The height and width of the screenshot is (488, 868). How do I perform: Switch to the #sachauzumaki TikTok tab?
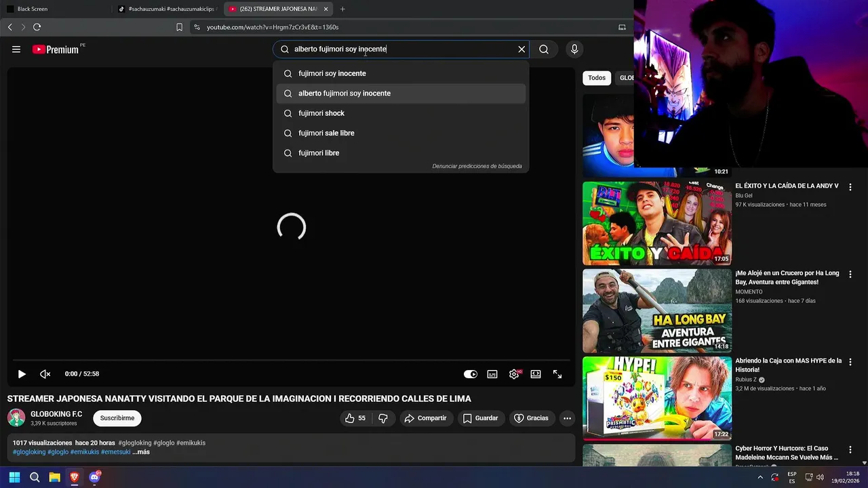[x=167, y=9]
